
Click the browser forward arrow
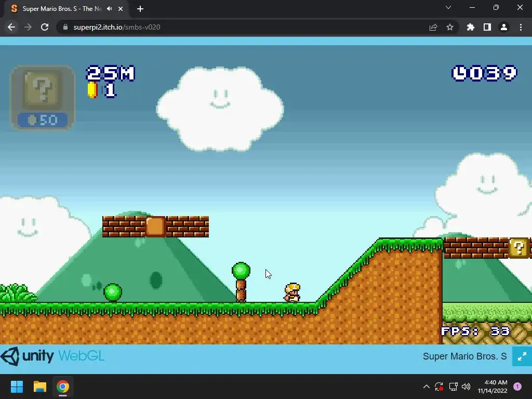28,27
